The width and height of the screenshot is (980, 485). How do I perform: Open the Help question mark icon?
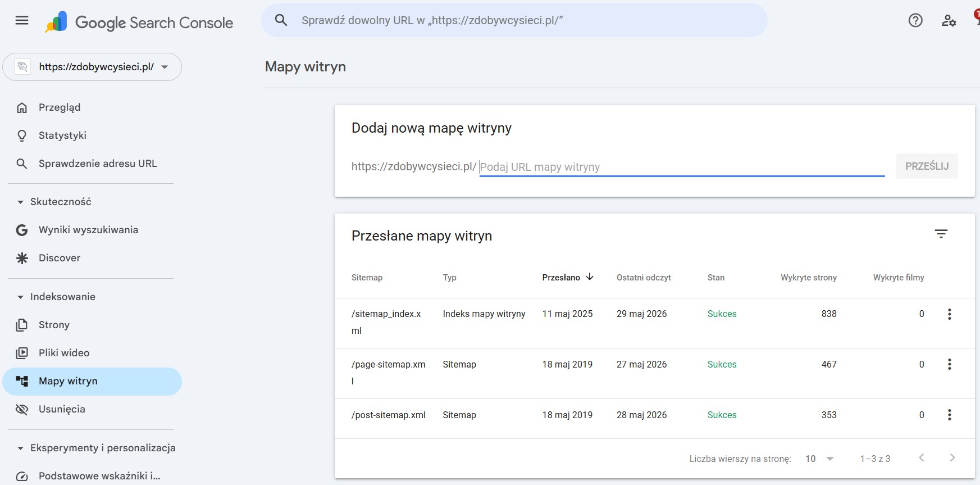pos(915,21)
